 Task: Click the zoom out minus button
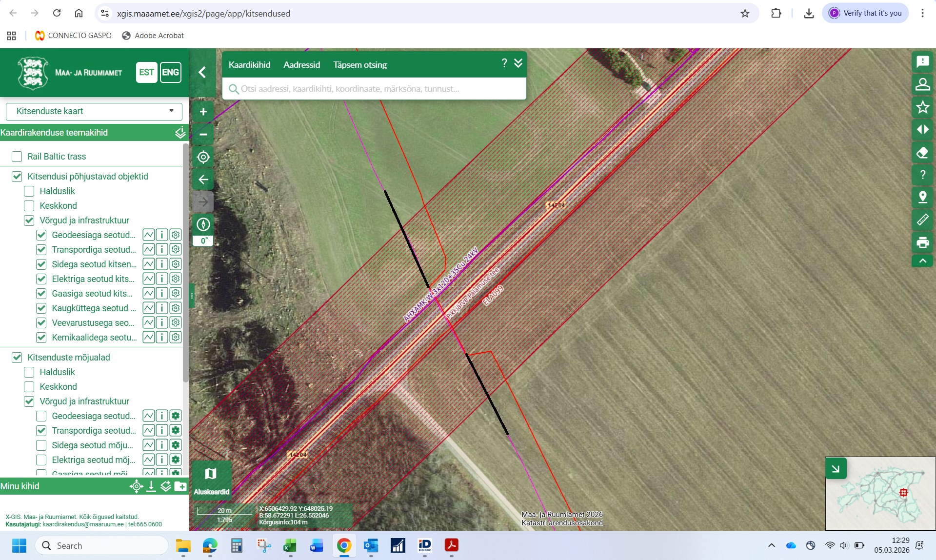click(203, 135)
